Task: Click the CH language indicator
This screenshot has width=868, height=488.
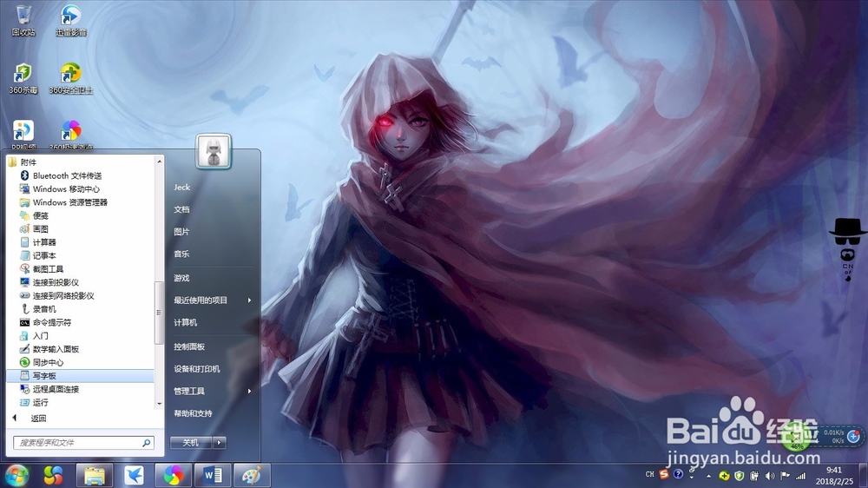Action: click(x=650, y=475)
